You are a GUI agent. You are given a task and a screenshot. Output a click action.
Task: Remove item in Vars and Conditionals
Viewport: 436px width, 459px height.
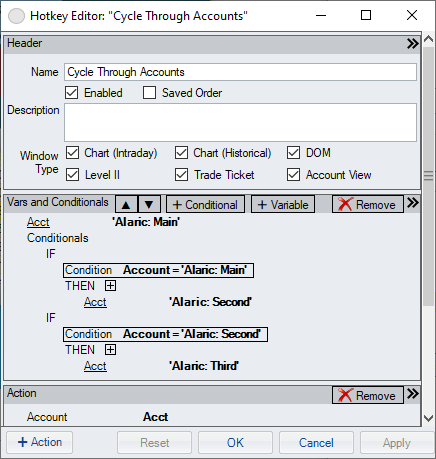tap(368, 204)
